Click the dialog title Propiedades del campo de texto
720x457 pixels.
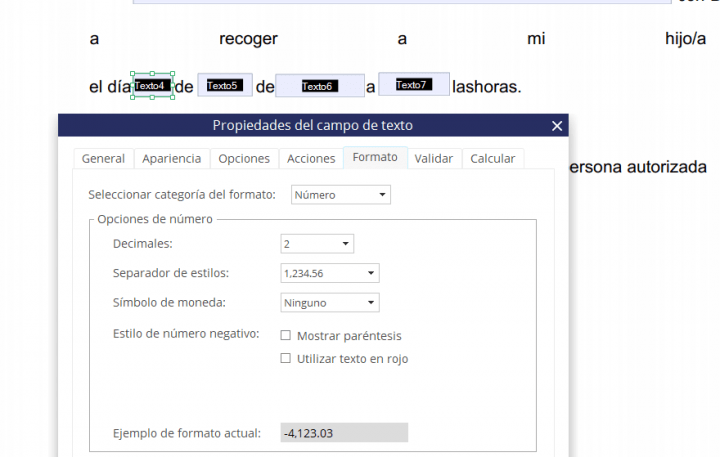click(x=313, y=125)
